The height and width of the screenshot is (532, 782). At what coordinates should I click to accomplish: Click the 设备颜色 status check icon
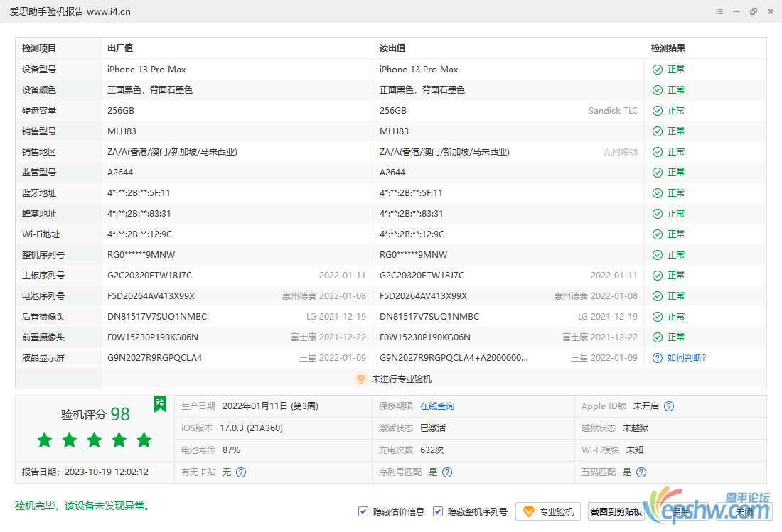tap(658, 90)
